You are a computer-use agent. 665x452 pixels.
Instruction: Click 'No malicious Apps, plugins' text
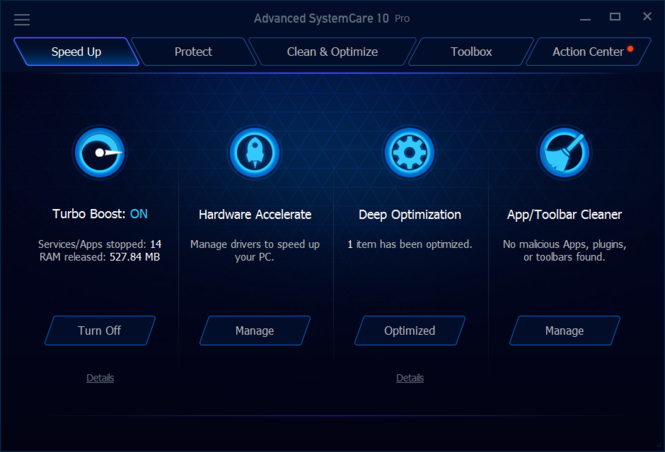tap(564, 244)
